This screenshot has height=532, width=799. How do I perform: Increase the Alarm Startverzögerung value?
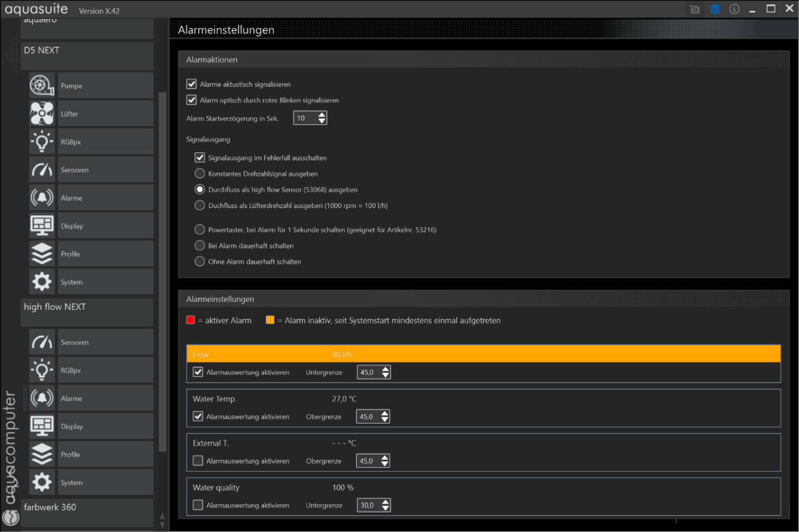(x=322, y=115)
